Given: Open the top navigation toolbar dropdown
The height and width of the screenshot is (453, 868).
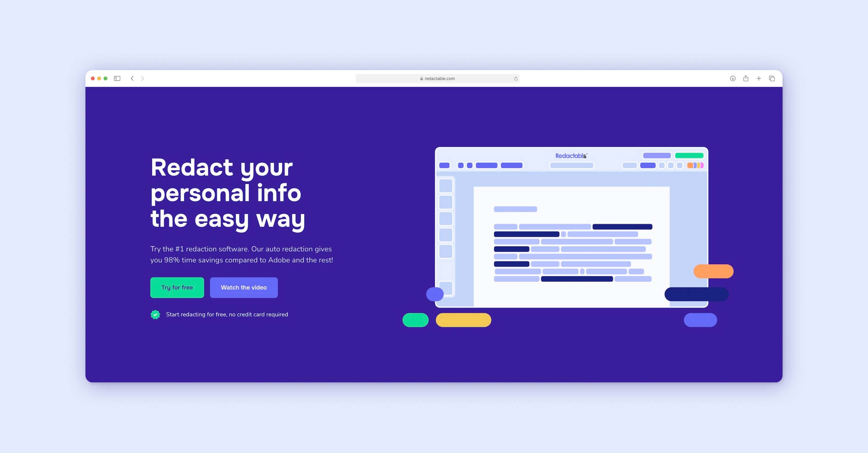Looking at the screenshot, I should (x=118, y=78).
